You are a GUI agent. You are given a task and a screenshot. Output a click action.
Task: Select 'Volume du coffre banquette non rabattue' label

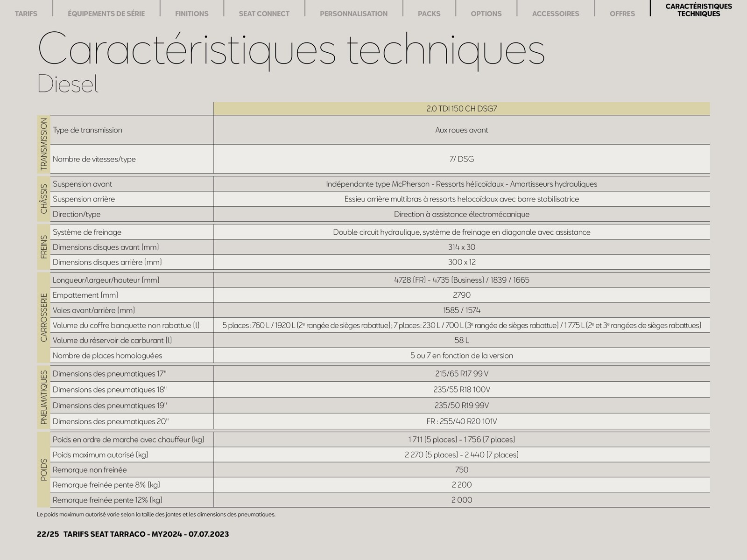(x=126, y=325)
